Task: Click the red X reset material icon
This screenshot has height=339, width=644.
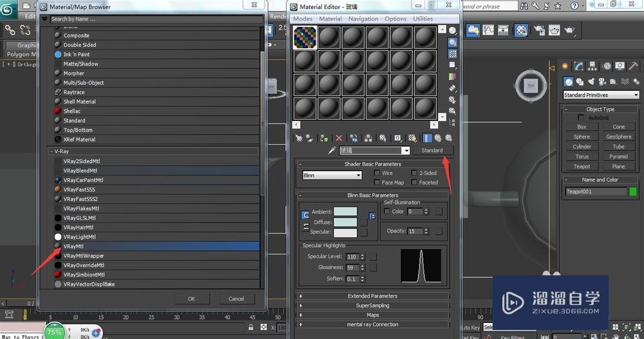Action: pos(339,138)
